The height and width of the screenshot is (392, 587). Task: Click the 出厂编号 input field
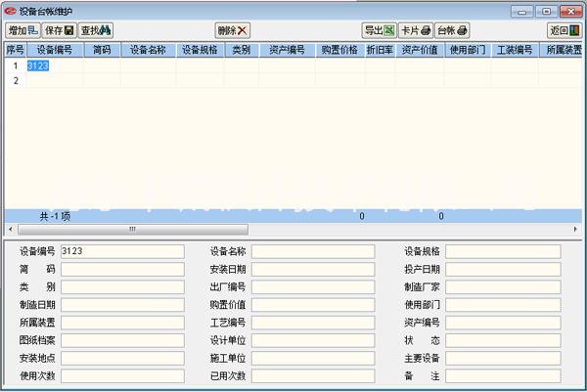coord(313,287)
